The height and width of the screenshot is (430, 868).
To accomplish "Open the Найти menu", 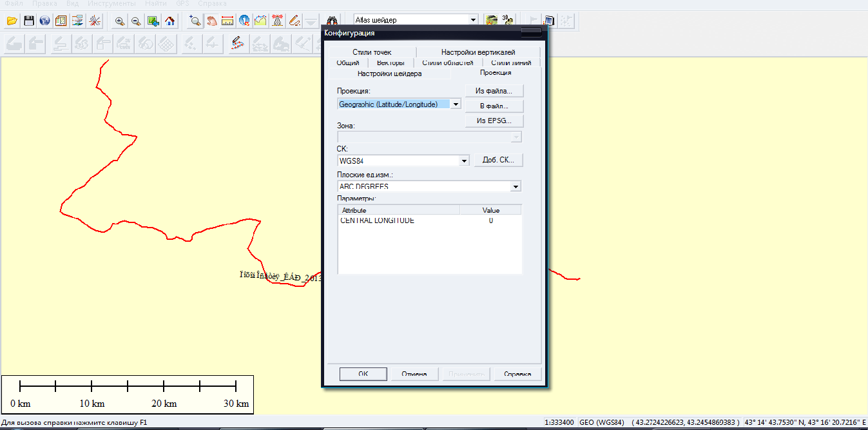I will click(156, 4).
